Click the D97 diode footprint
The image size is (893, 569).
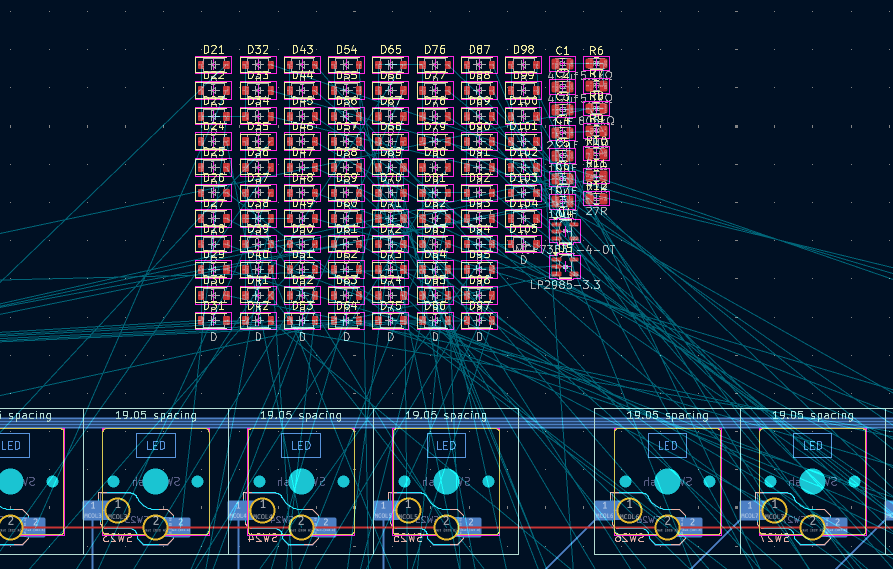[x=479, y=321]
